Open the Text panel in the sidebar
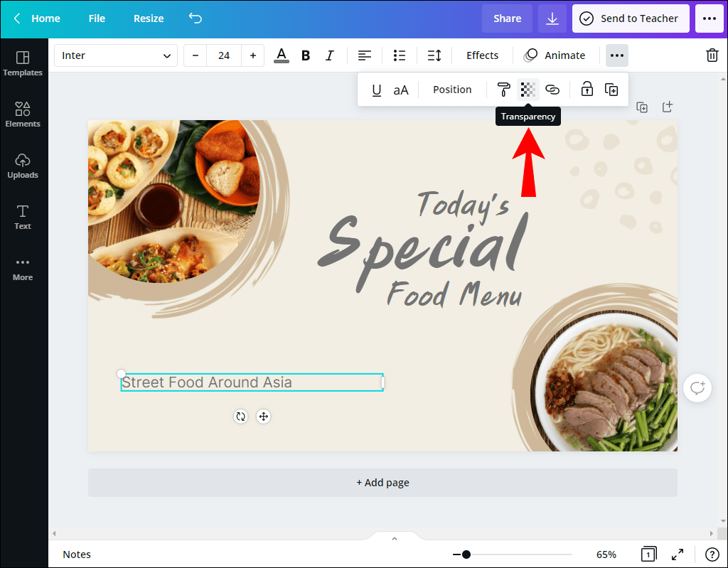 [22, 216]
